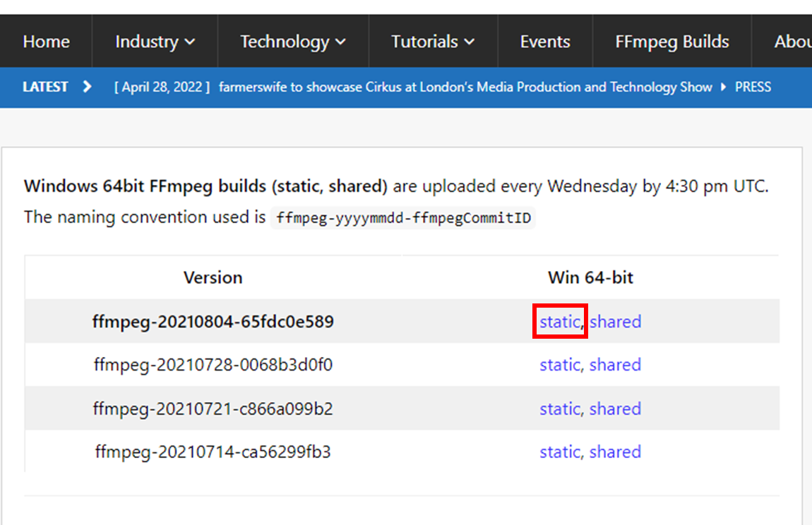Download the shared build of ffmpeg-20210714-ca56299fb3

tap(615, 452)
